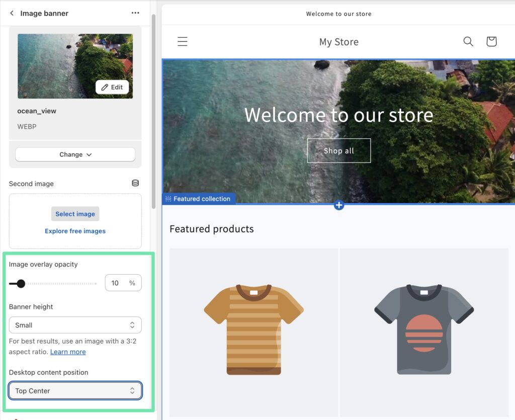Click the Image overlay opacity slider handle
The width and height of the screenshot is (515, 420).
[21, 284]
